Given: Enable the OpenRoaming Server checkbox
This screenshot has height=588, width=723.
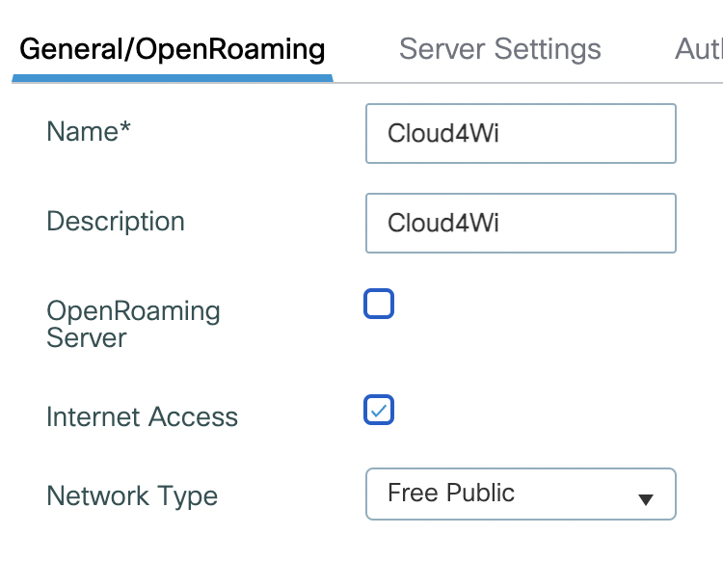Looking at the screenshot, I should 379,304.
